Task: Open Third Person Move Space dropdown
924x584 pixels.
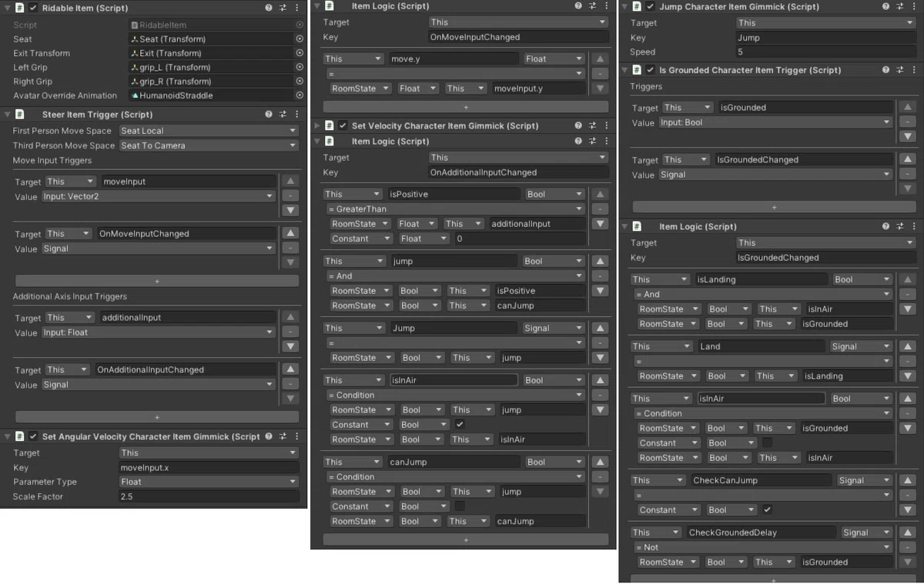Action: [x=209, y=145]
